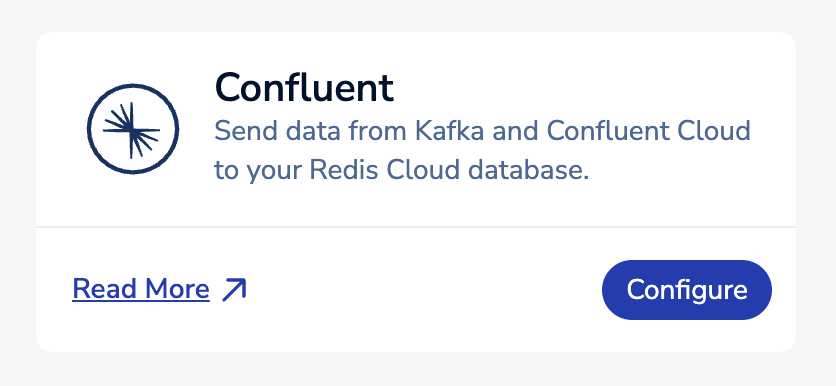
Task: Click the Confluent heading text
Action: pos(304,88)
